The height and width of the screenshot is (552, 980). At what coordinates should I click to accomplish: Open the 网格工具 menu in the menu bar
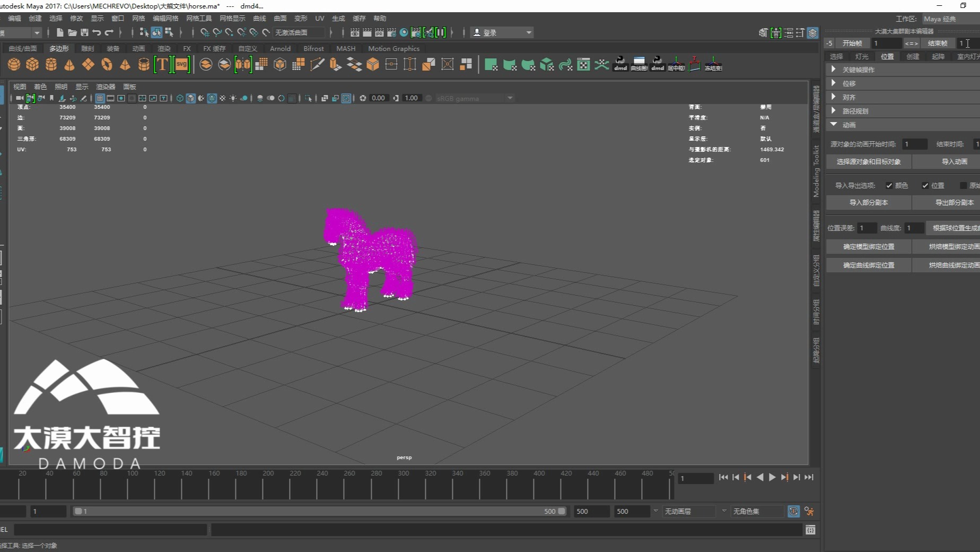pyautogui.click(x=199, y=18)
